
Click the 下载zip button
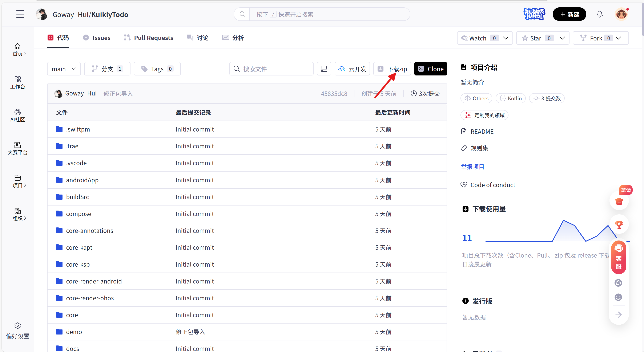click(392, 69)
